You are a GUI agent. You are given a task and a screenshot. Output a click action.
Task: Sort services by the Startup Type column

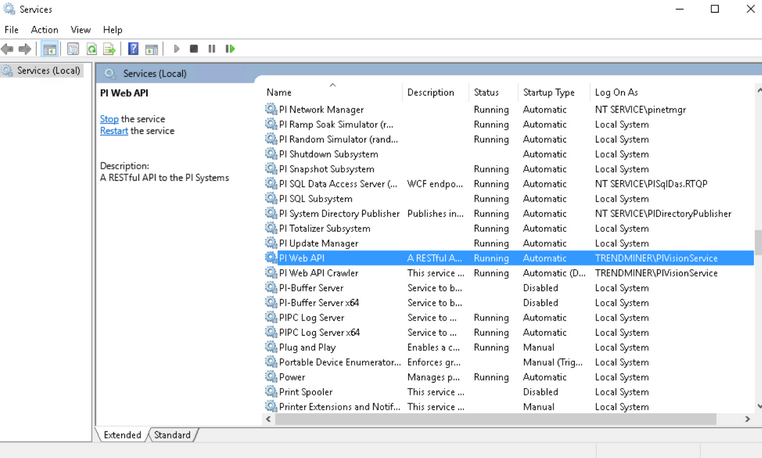click(x=548, y=92)
